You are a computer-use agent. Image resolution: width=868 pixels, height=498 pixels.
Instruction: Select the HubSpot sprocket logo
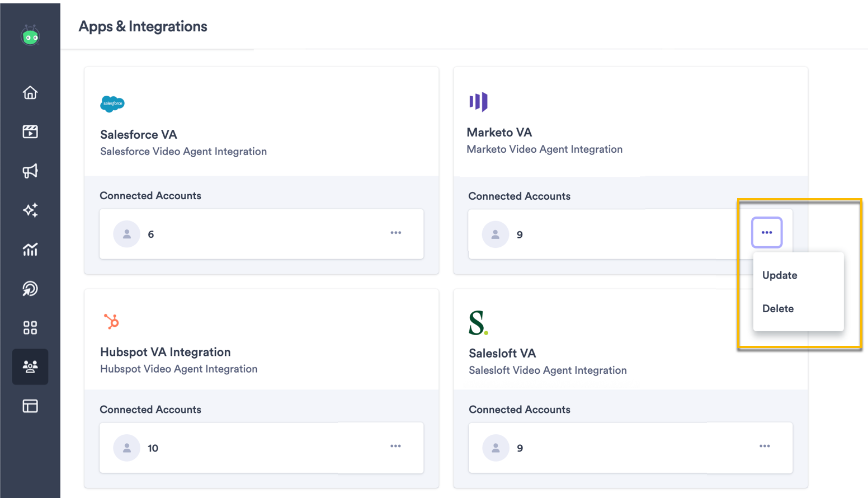[x=112, y=321]
